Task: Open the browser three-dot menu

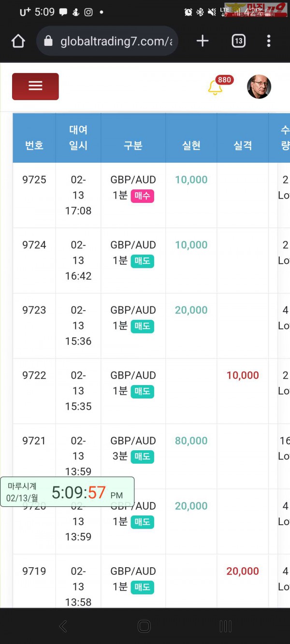Action: tap(269, 41)
